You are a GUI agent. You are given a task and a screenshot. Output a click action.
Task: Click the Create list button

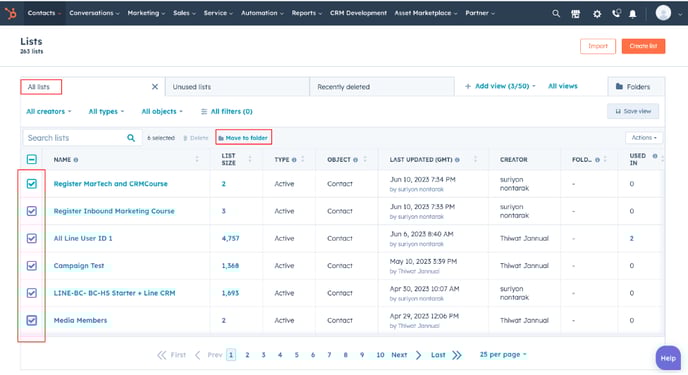643,46
